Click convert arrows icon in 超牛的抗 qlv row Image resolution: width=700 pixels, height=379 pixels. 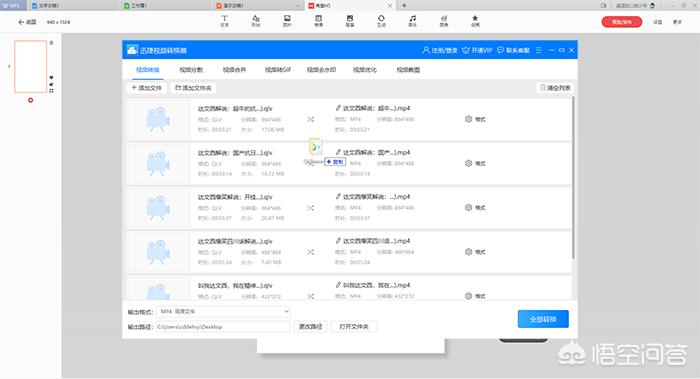311,119
